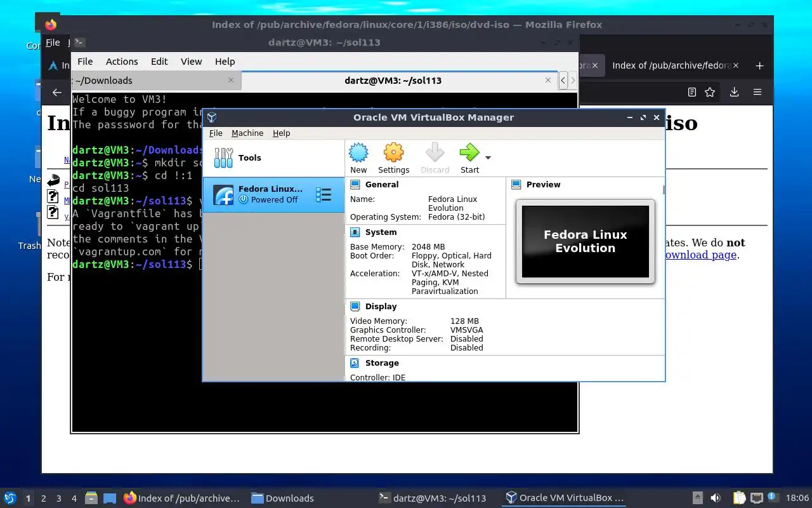The width and height of the screenshot is (812, 508).
Task: Click the Storage section header
Action: pos(382,363)
